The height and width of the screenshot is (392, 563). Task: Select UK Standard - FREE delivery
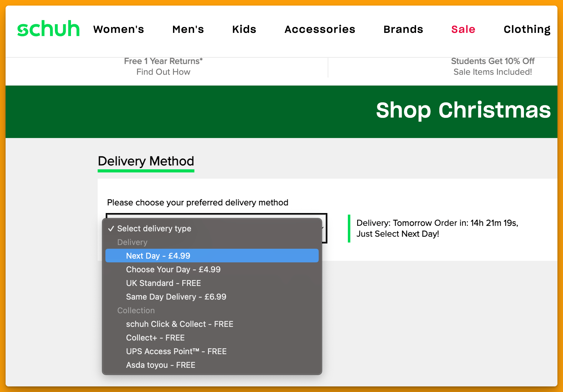tap(212, 283)
